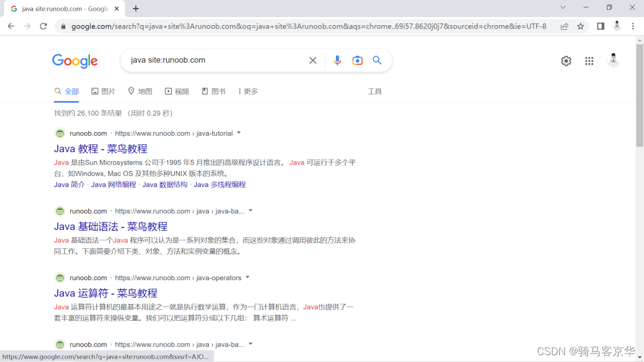Open the Java 多线程编程 sitelink
This screenshot has height=362, width=644.
[x=220, y=185]
